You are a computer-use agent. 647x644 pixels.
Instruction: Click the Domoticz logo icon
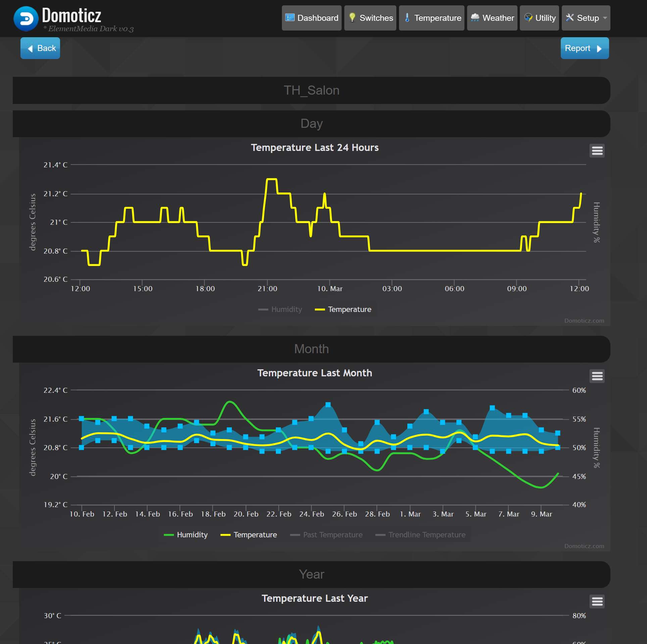pyautogui.click(x=26, y=18)
